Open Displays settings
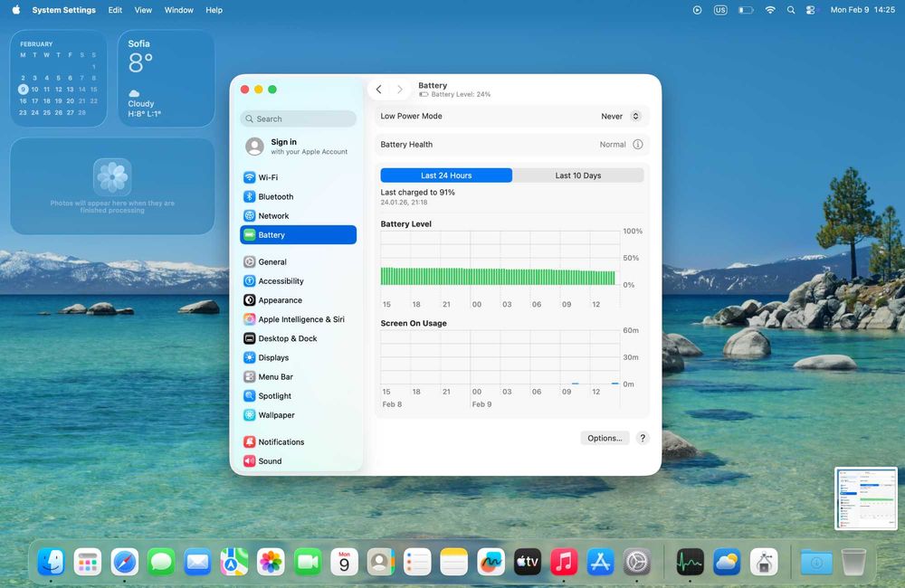This screenshot has height=588, width=905. (298, 357)
